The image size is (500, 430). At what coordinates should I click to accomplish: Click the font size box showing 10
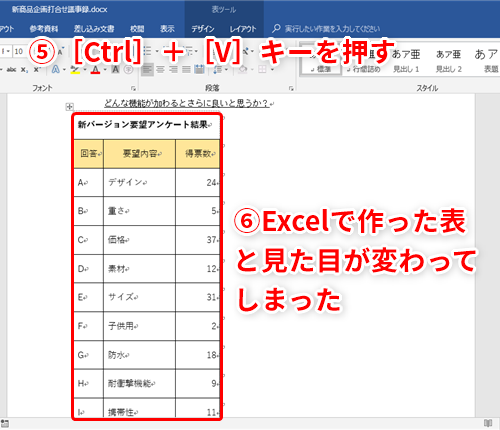click(x=19, y=51)
